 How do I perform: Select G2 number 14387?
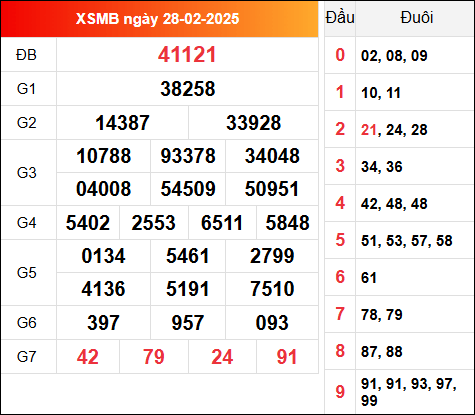pos(122,123)
